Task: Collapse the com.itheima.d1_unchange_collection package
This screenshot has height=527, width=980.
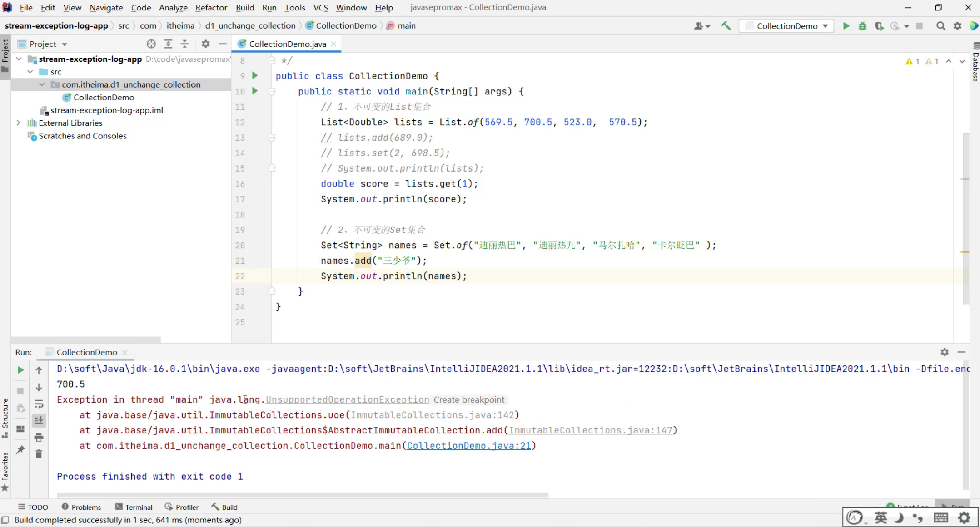Action: [x=42, y=84]
